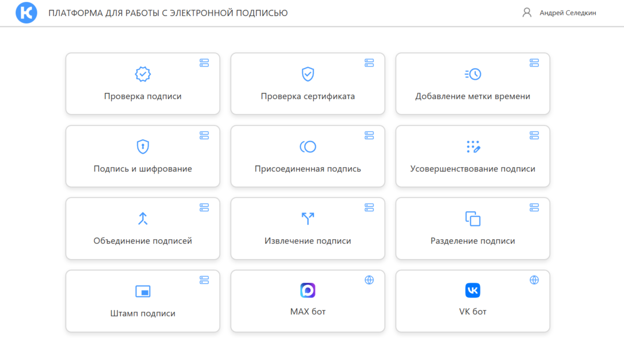Open the Проверка подписи tool
The width and height of the screenshot is (624, 364).
[143, 84]
